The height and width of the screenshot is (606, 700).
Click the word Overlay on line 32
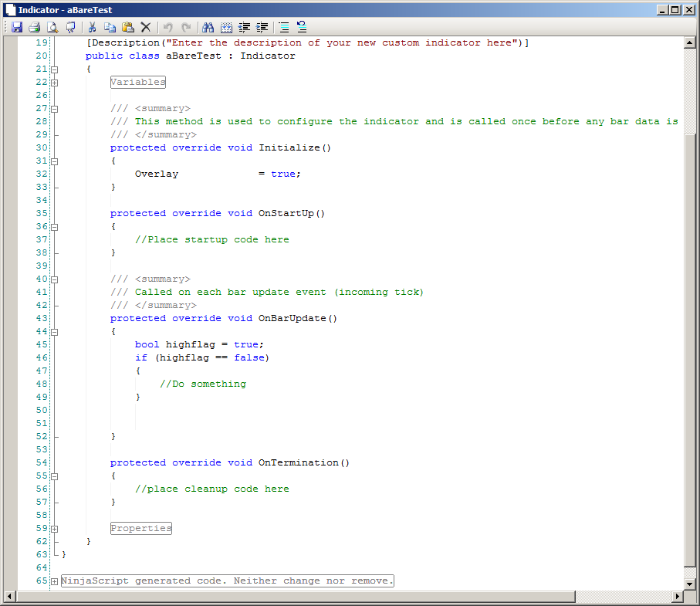point(157,174)
